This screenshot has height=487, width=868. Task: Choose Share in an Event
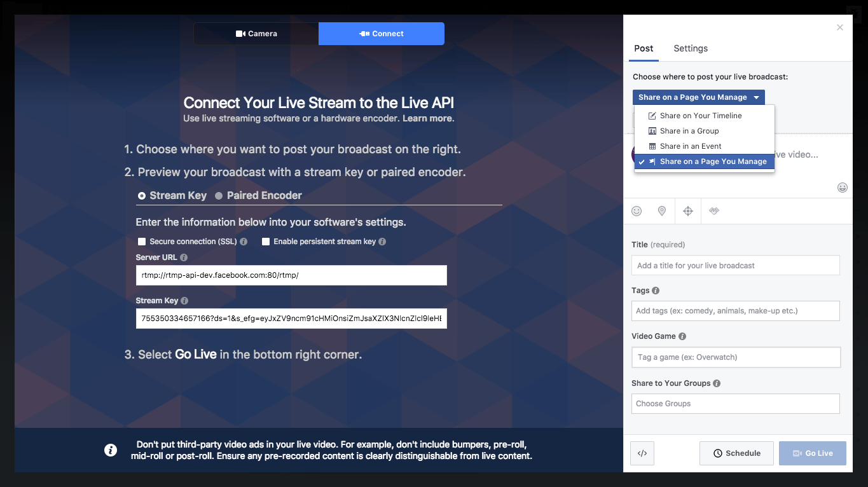690,146
